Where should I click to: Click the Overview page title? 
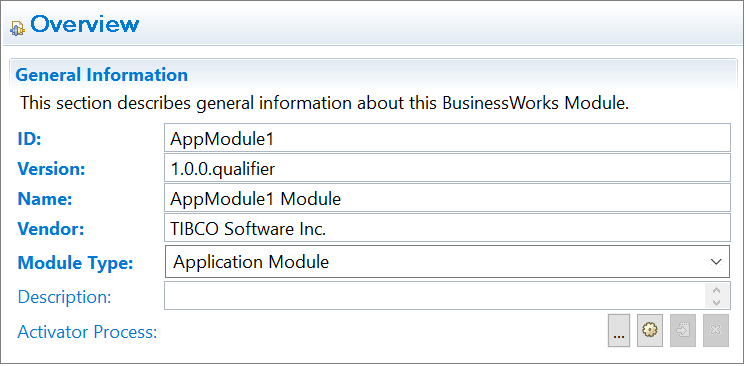[85, 24]
